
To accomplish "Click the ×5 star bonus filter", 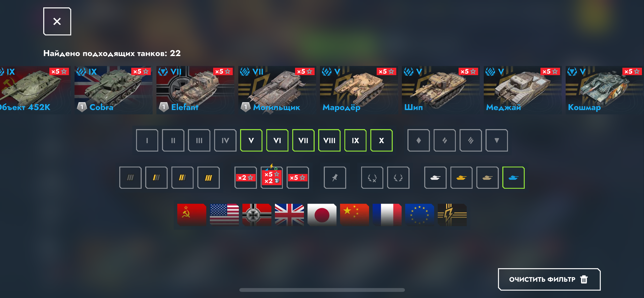I will (x=298, y=178).
